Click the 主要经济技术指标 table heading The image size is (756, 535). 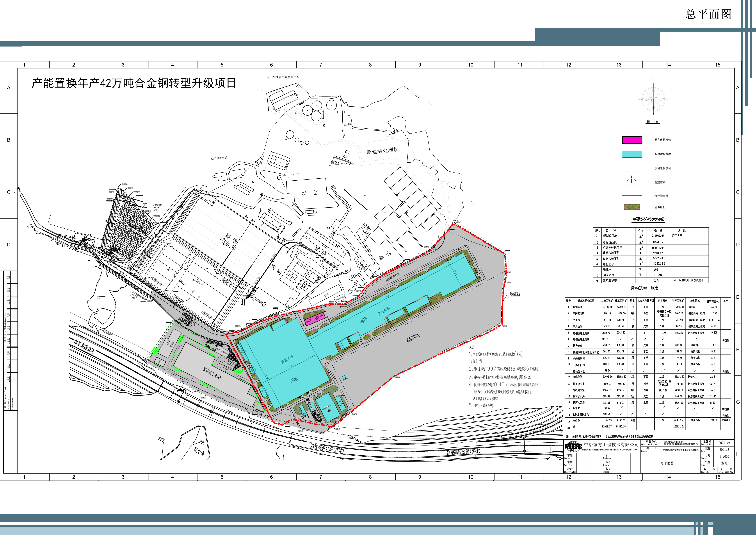click(x=648, y=219)
